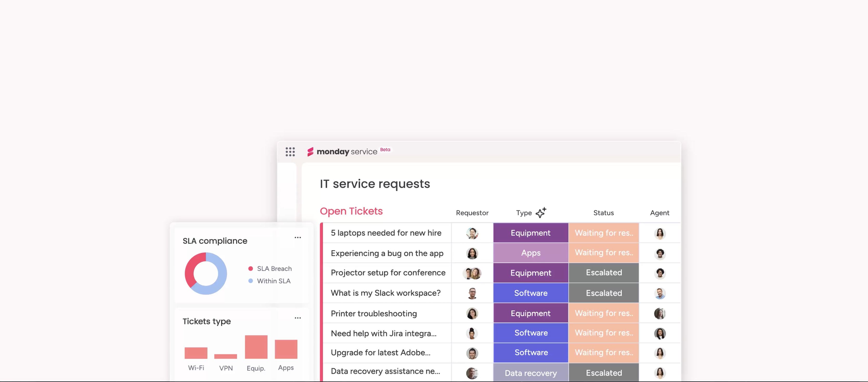Image resolution: width=868 pixels, height=382 pixels.
Task: Open Waiting status on Adobe upgrade ticket
Action: (x=603, y=353)
